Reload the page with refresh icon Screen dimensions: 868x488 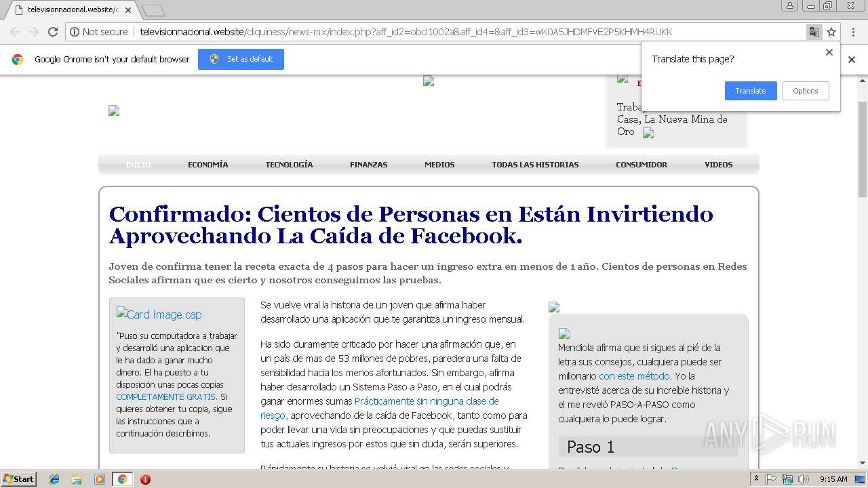[x=53, y=32]
